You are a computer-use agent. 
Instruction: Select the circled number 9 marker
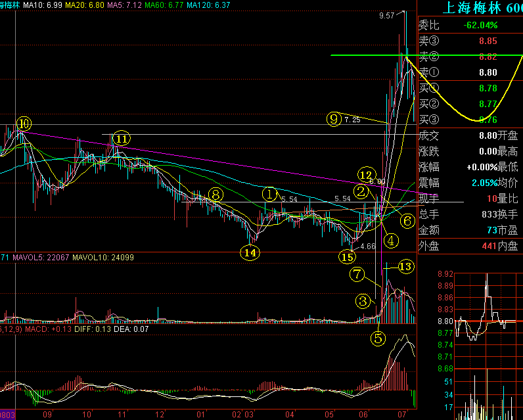click(334, 119)
